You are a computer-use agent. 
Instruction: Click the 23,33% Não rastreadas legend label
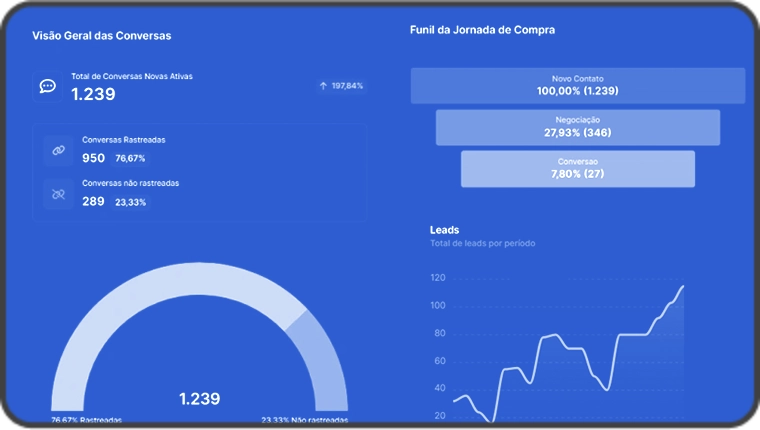pos(305,420)
